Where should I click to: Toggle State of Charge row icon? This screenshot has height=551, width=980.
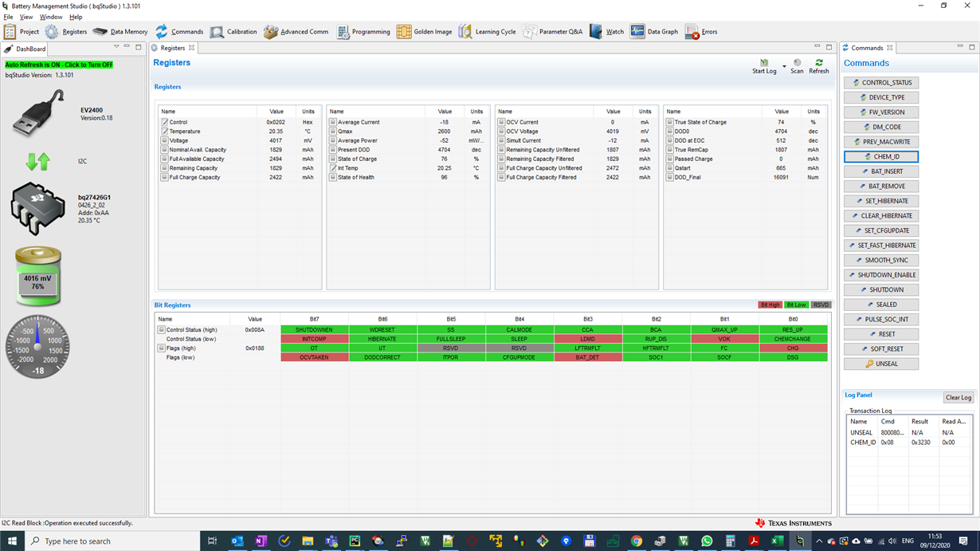(333, 159)
